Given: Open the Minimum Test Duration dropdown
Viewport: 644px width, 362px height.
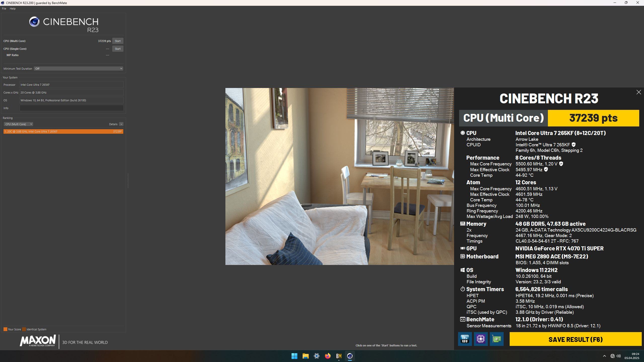Looking at the screenshot, I should 78,69.
